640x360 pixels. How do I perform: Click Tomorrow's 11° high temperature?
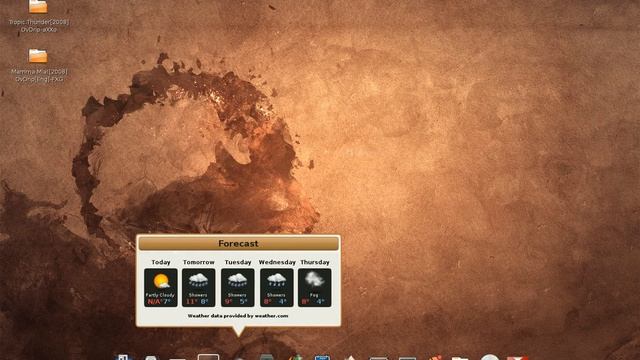pyautogui.click(x=191, y=302)
